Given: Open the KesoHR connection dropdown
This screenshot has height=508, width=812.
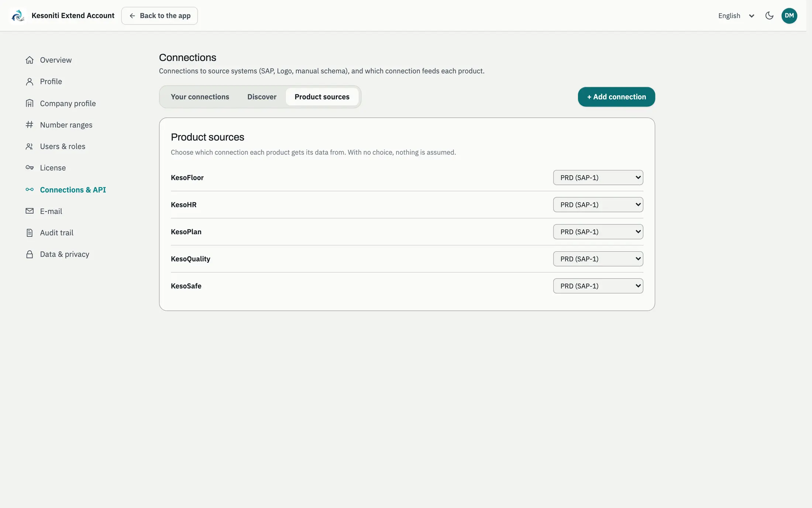Looking at the screenshot, I should 598,205.
